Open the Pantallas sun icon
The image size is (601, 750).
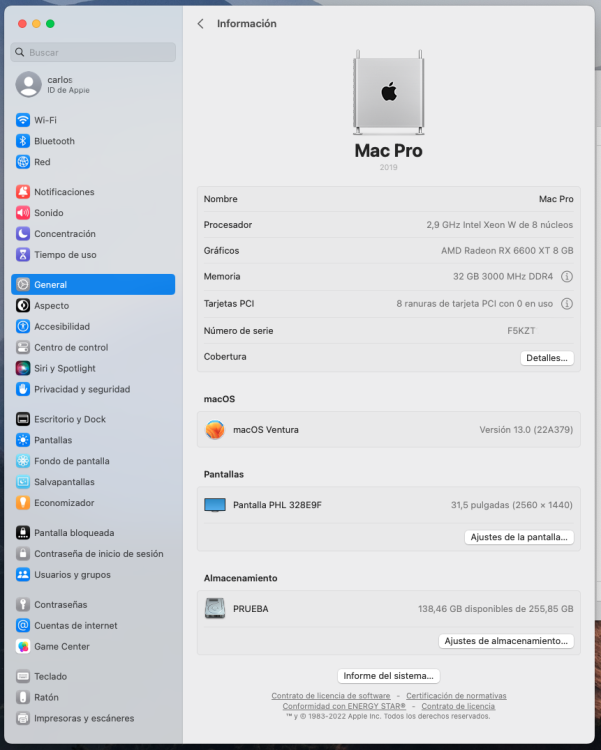click(x=22, y=440)
